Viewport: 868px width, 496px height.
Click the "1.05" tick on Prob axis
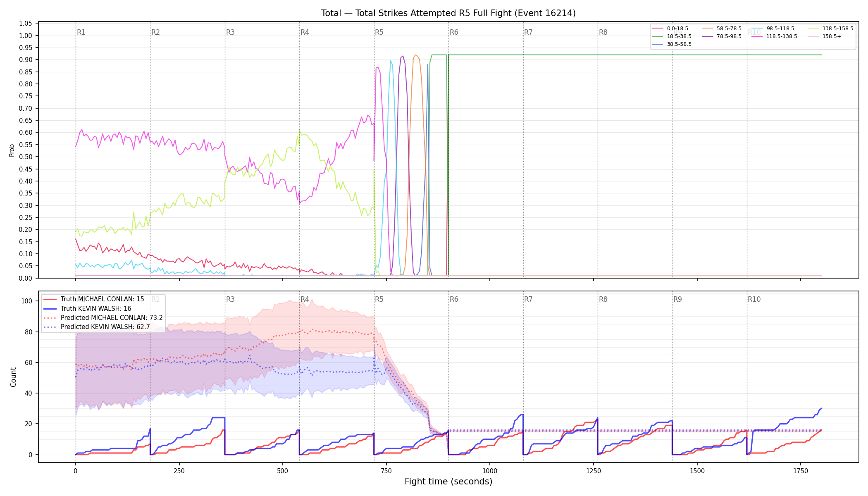[26, 24]
